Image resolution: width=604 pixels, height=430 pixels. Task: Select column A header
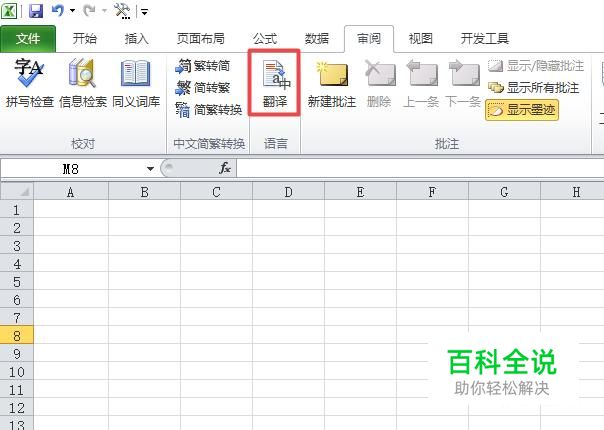(x=71, y=191)
